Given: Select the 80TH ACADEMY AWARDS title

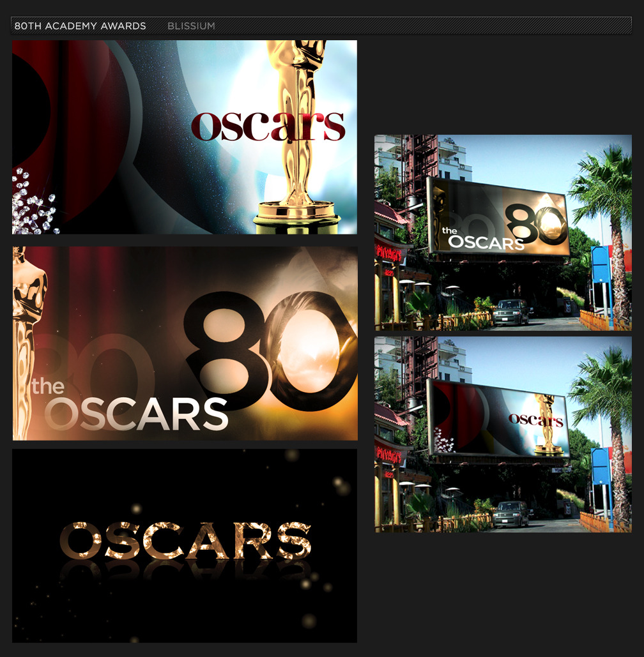Looking at the screenshot, I should (x=80, y=26).
